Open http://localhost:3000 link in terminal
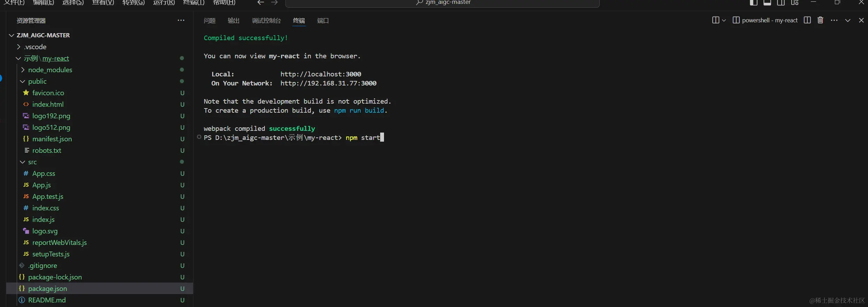 [321, 74]
